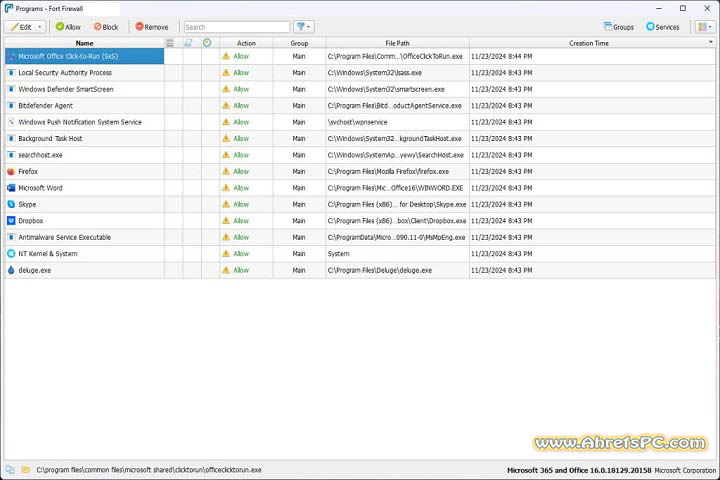Click the rules list column header icon

tap(170, 43)
